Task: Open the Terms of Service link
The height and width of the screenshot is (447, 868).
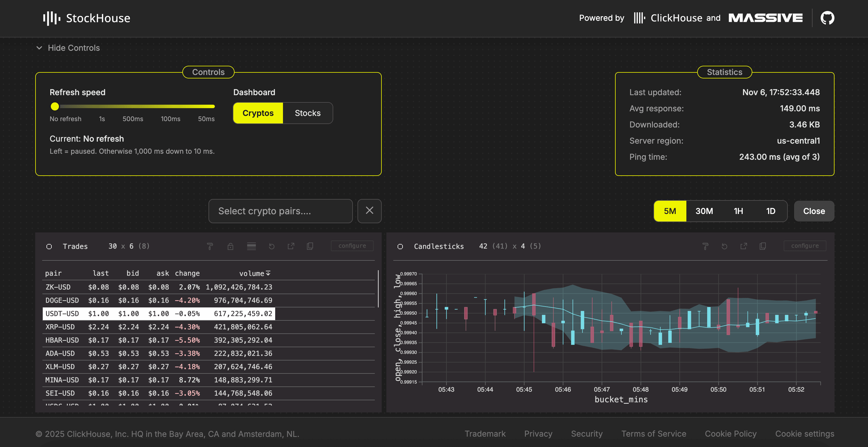Action: tap(653, 433)
